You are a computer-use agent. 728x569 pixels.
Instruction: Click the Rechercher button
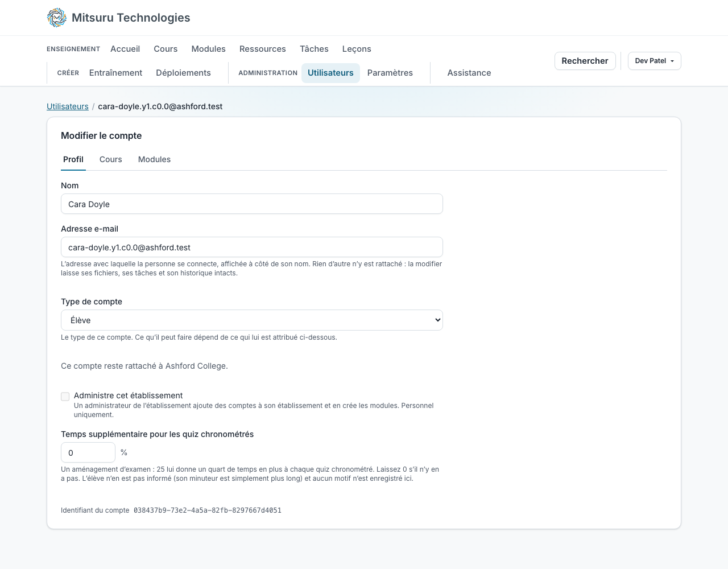pos(585,61)
